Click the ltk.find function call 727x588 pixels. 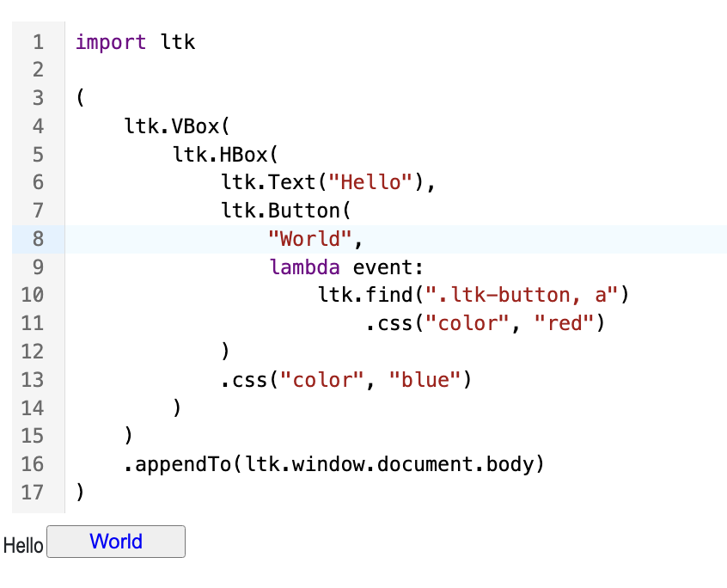tap(366, 296)
